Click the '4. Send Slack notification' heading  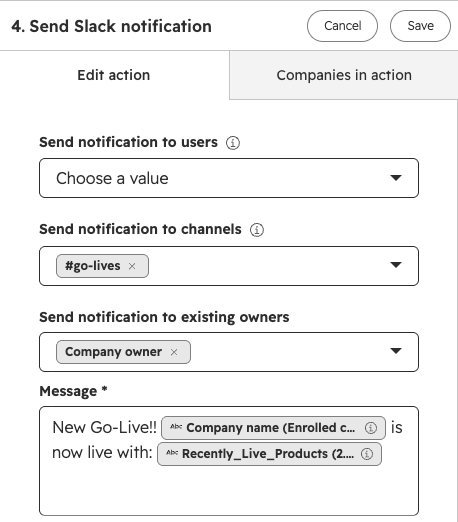click(x=111, y=26)
